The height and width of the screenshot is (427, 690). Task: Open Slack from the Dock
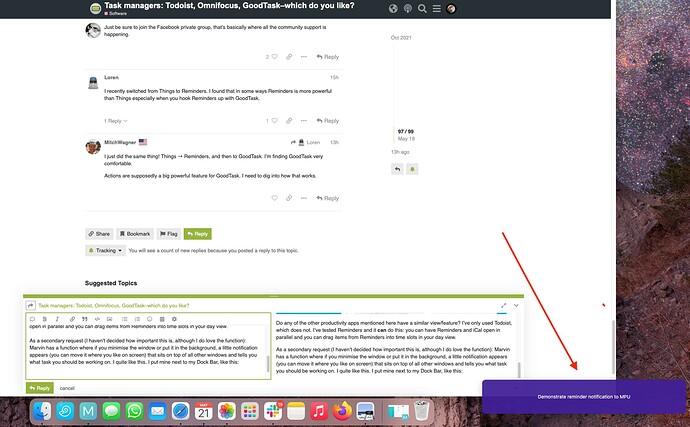tap(273, 412)
